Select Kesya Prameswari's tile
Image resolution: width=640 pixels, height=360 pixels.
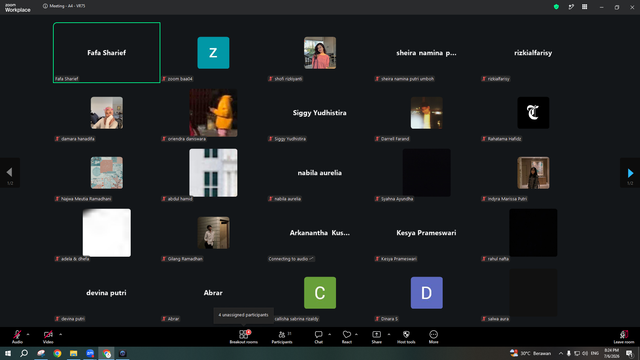pyautogui.click(x=427, y=233)
